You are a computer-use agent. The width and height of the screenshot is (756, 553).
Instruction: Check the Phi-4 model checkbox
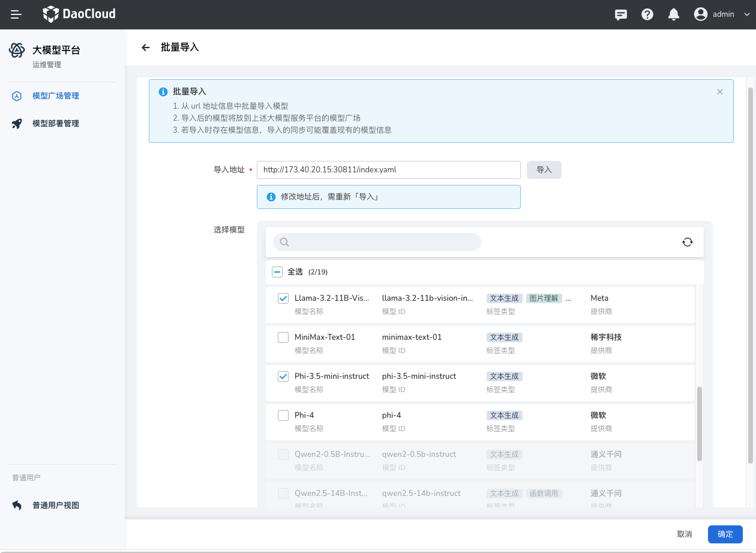pyautogui.click(x=283, y=415)
